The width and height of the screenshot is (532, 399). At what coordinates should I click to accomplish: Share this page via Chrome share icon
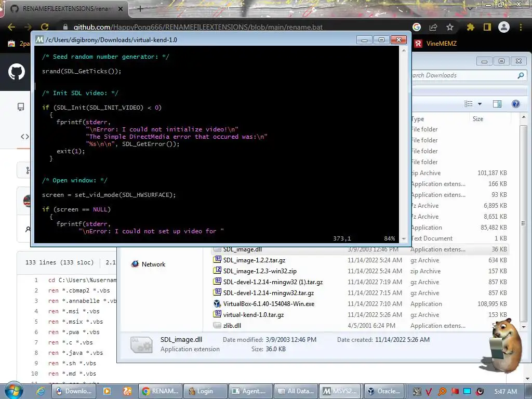click(x=433, y=27)
